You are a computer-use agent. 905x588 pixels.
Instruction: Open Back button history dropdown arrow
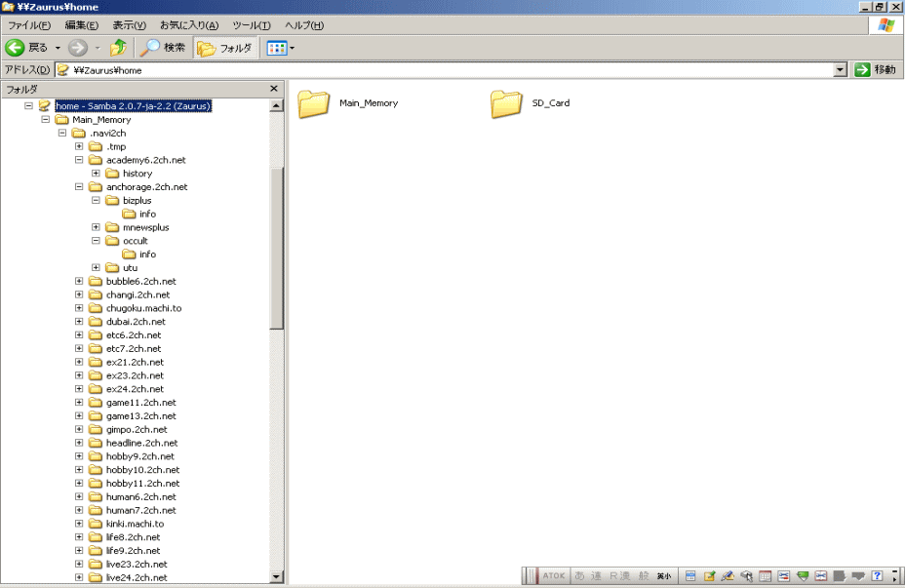58,48
